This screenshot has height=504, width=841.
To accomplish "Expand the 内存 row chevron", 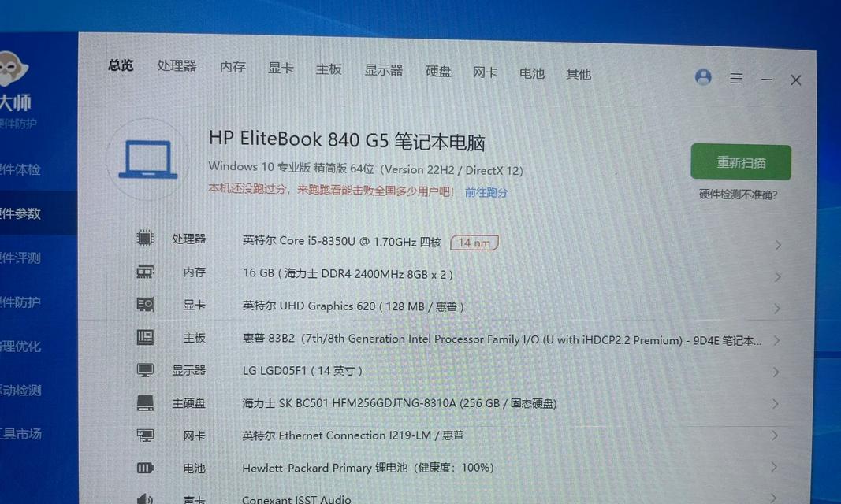I will click(777, 277).
